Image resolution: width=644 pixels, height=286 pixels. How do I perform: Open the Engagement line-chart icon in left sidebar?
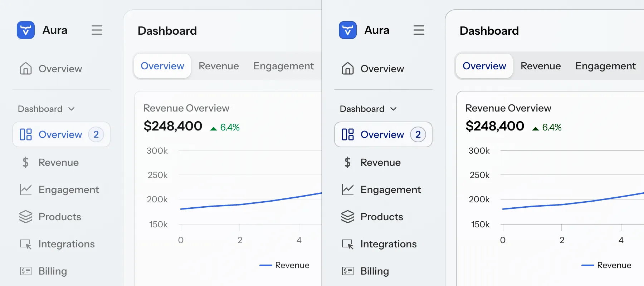(26, 189)
